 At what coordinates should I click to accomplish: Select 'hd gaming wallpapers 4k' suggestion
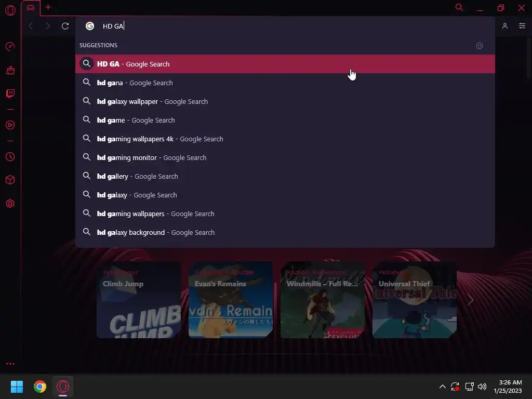[x=285, y=138]
